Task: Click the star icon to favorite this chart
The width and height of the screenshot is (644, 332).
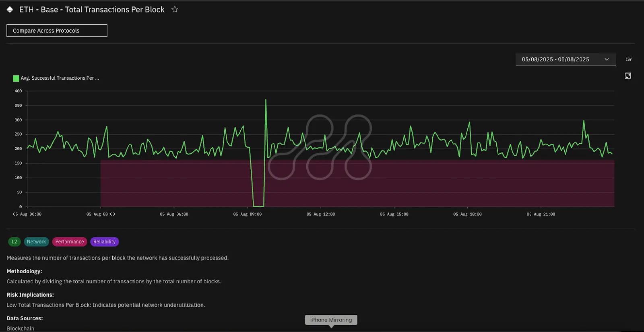Action: [175, 9]
